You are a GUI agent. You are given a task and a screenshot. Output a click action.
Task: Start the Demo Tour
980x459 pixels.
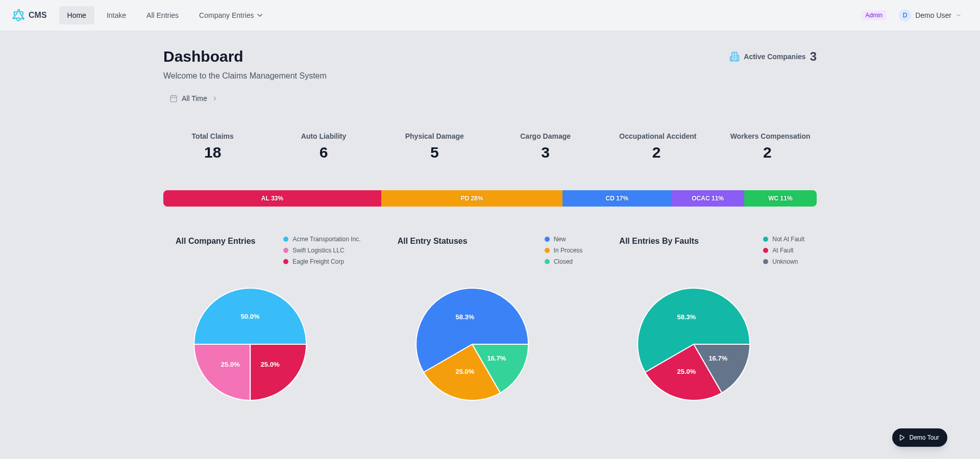coord(920,438)
